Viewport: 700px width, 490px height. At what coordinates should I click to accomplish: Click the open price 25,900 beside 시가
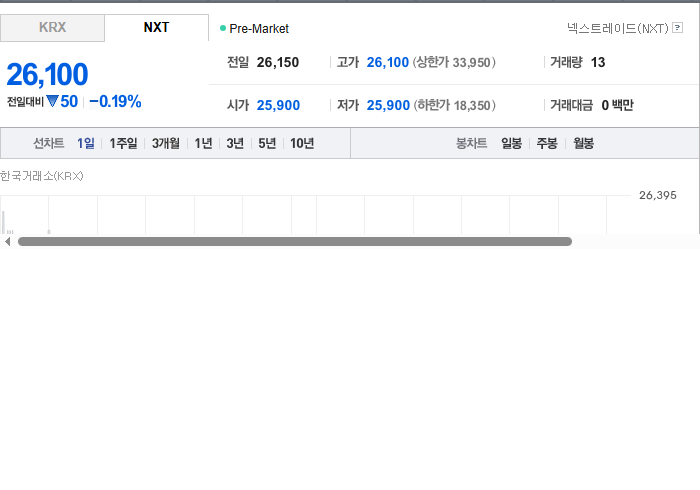tap(278, 105)
